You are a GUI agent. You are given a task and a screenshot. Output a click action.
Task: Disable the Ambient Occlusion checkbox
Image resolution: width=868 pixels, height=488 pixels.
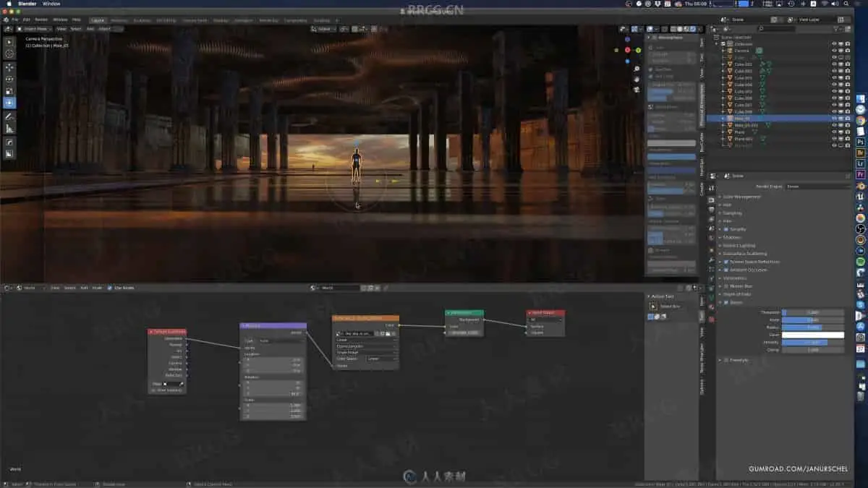click(726, 270)
